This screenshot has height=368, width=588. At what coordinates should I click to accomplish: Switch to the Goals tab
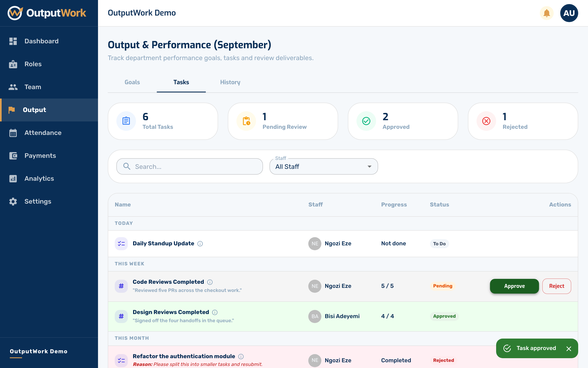(132, 82)
